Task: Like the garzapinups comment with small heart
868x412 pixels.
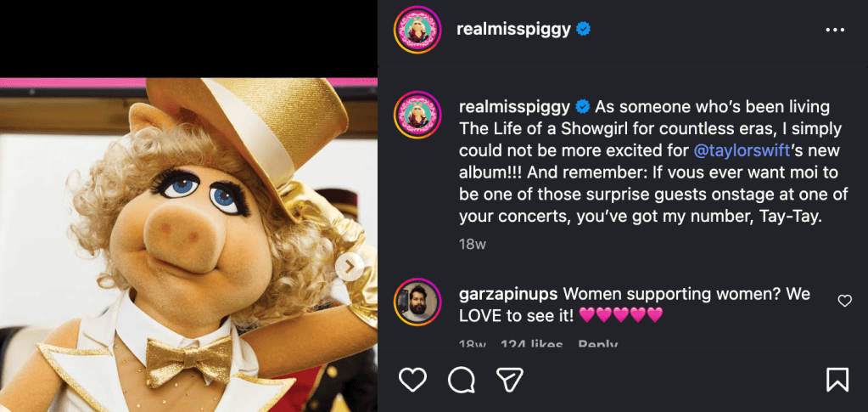Action: coord(844,301)
